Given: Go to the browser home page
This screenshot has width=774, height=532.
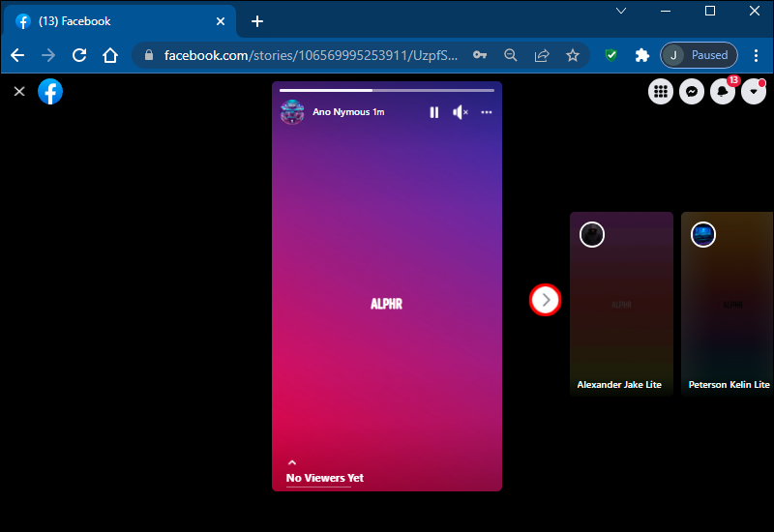Looking at the screenshot, I should [x=110, y=55].
